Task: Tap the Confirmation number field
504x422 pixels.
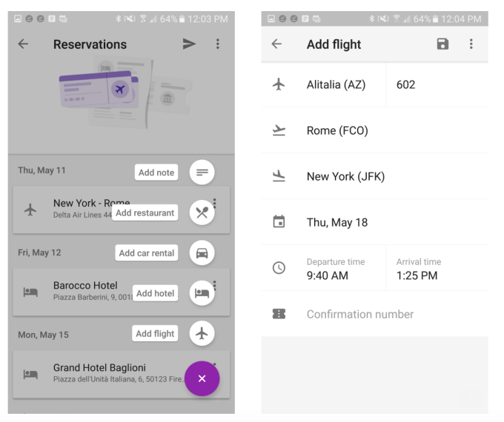Action: (374, 314)
